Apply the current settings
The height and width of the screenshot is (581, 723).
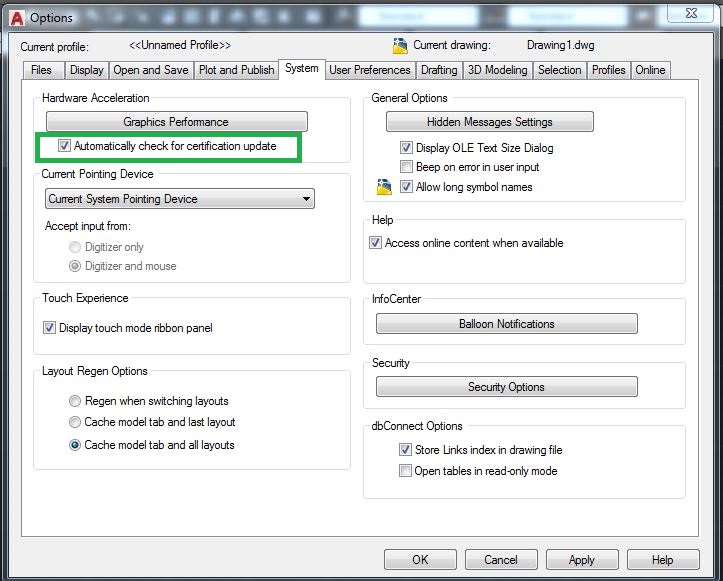coord(582,560)
